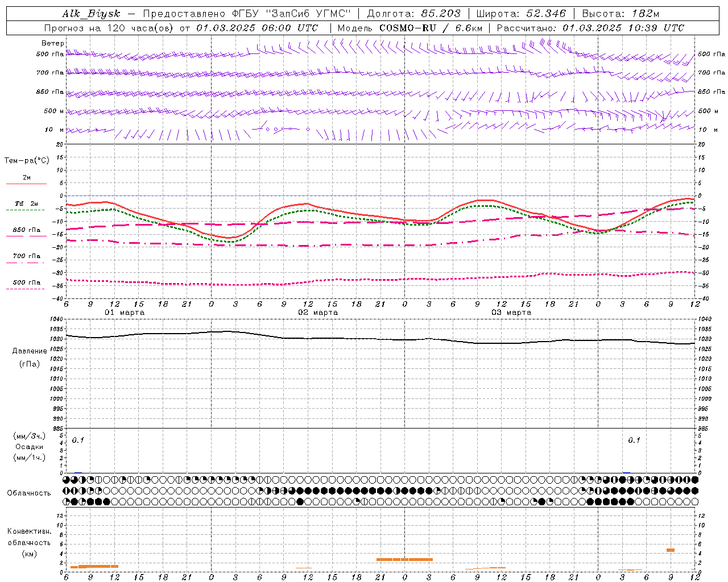Image resolution: width=728 pixels, height=582 pixels.
Task: Click the 0.1 precipitation value near chart end
Action: tap(634, 440)
